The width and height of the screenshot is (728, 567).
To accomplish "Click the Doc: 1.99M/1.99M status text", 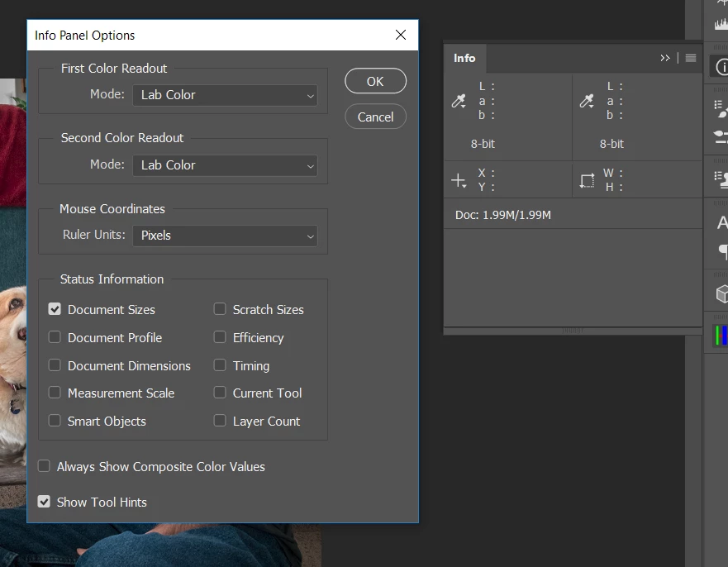I will coord(502,215).
